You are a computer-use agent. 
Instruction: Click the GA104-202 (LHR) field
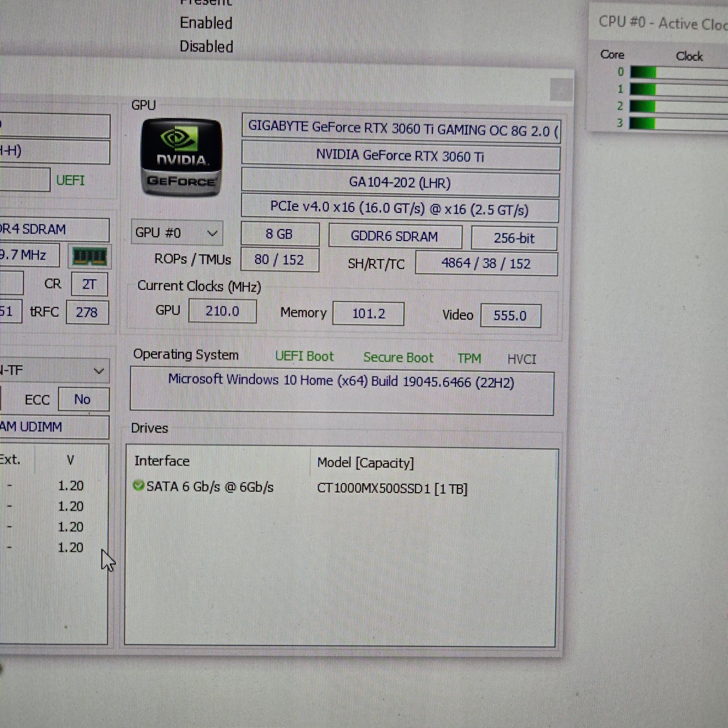tap(400, 183)
